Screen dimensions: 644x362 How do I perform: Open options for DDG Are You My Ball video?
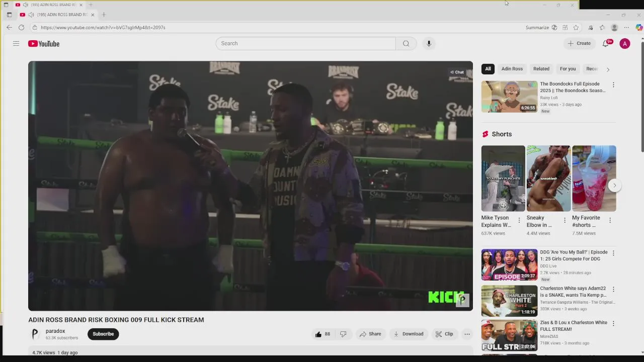[613, 253]
